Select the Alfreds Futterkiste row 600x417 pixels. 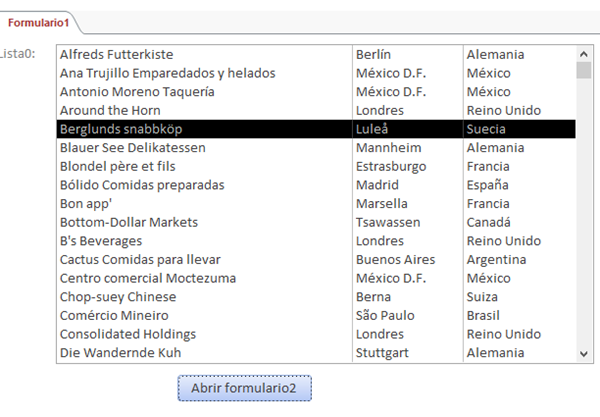pos(116,55)
